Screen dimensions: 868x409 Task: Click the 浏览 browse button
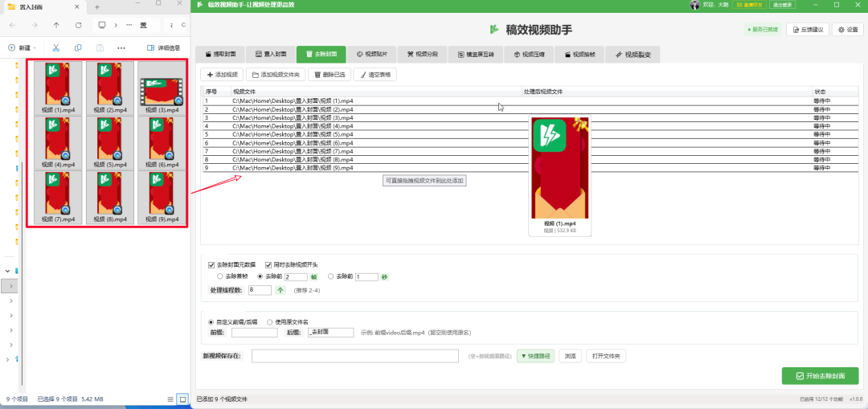tap(570, 356)
